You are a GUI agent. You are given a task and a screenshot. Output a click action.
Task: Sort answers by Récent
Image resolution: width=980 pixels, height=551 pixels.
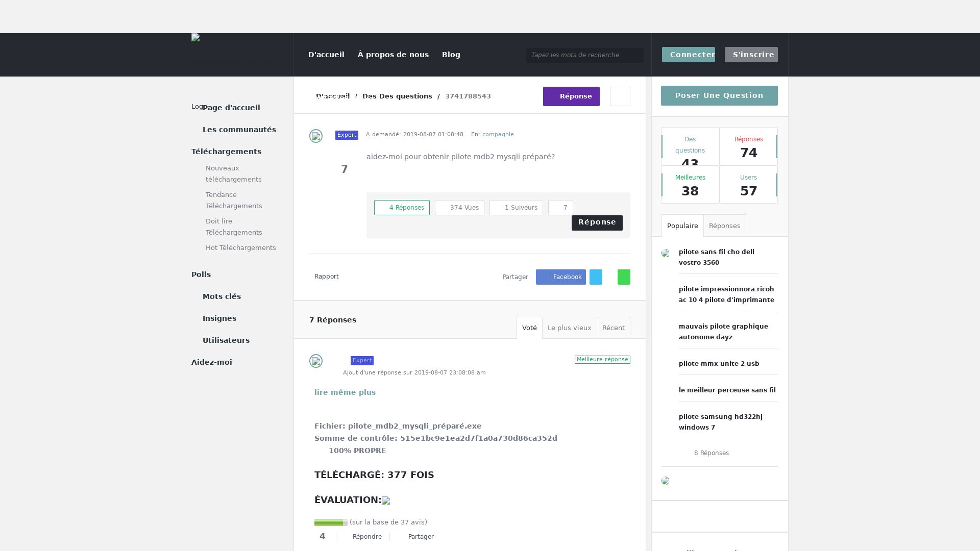(613, 328)
